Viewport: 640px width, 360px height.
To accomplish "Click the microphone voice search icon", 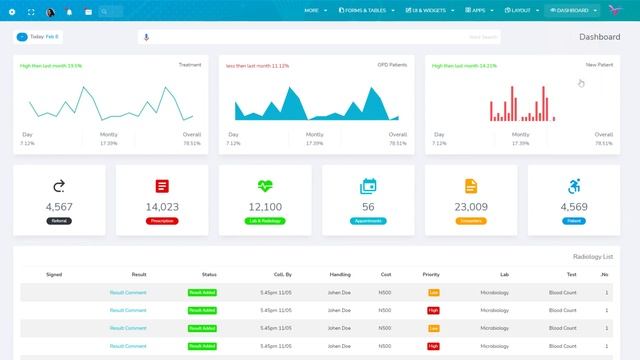I will pos(147,37).
